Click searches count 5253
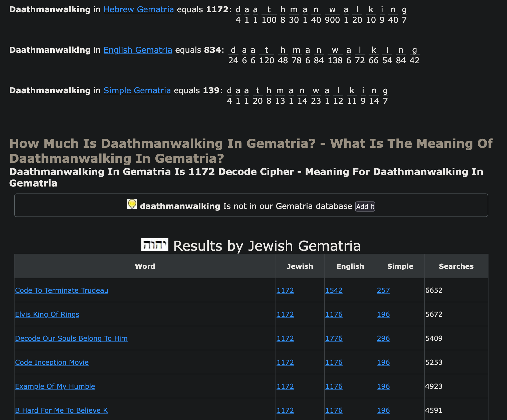The image size is (507, 420). (434, 362)
